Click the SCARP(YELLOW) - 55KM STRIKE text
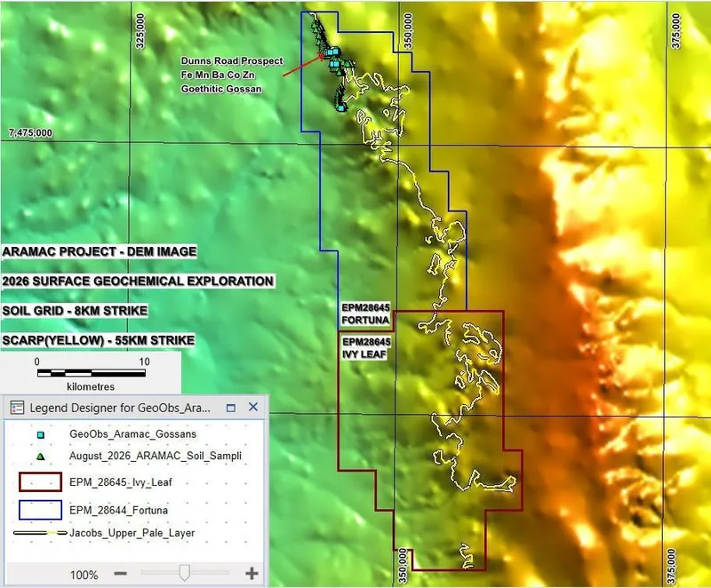 click(x=98, y=341)
